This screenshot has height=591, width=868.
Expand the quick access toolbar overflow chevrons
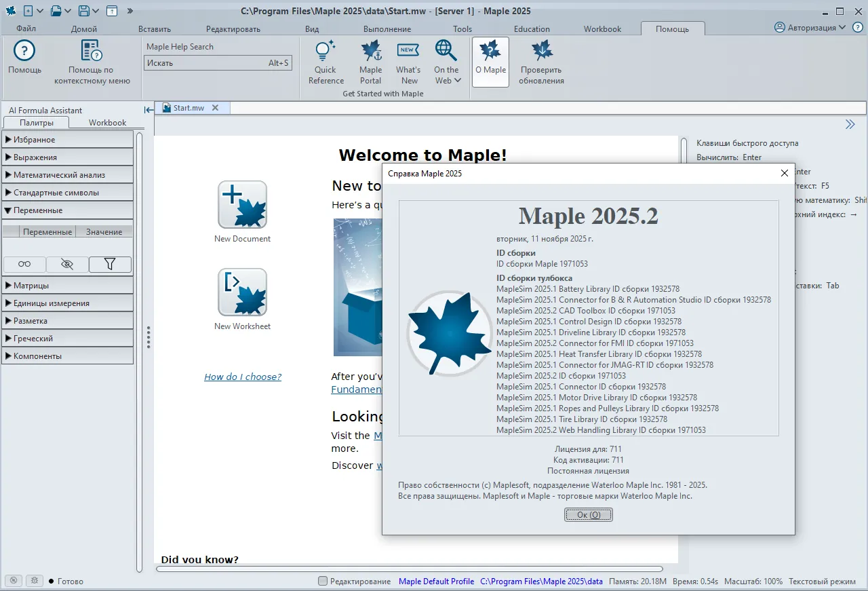[130, 11]
